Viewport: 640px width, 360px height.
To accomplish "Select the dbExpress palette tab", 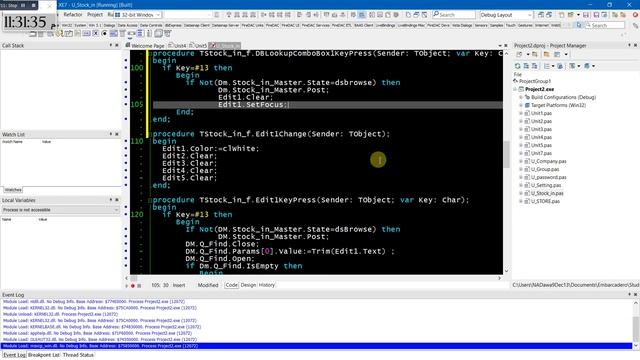I will (x=173, y=25).
